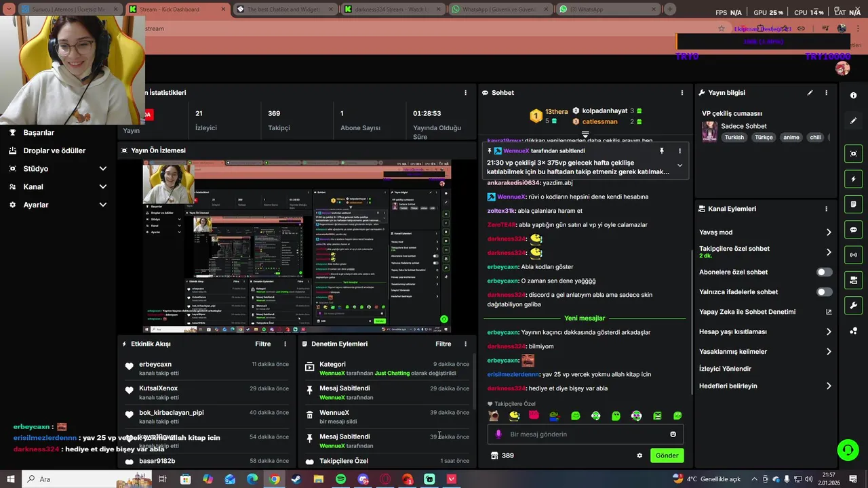Open Sohbet panel three-dot menu
Screen dimensions: 868x488
pos(682,93)
